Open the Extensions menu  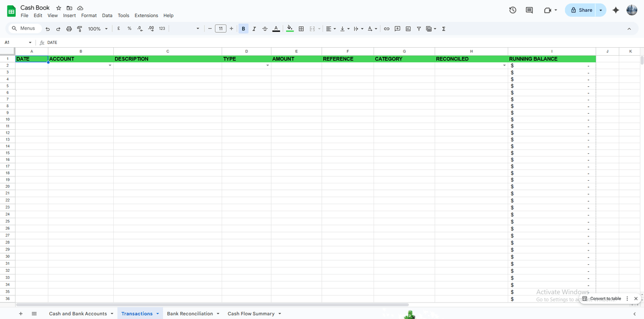(147, 16)
